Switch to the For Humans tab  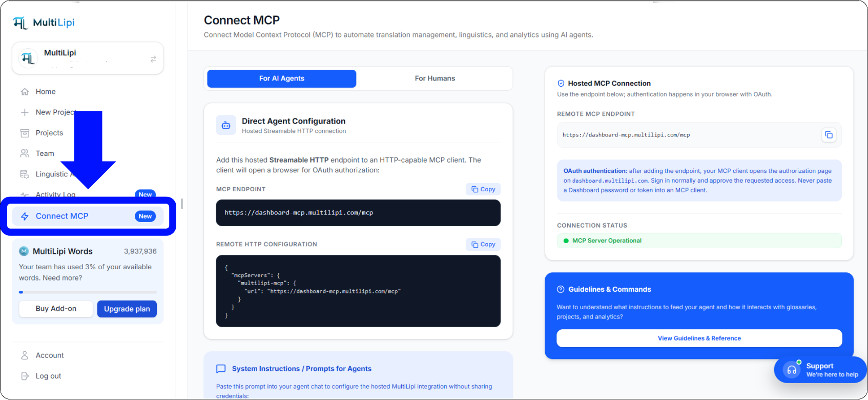(x=435, y=78)
